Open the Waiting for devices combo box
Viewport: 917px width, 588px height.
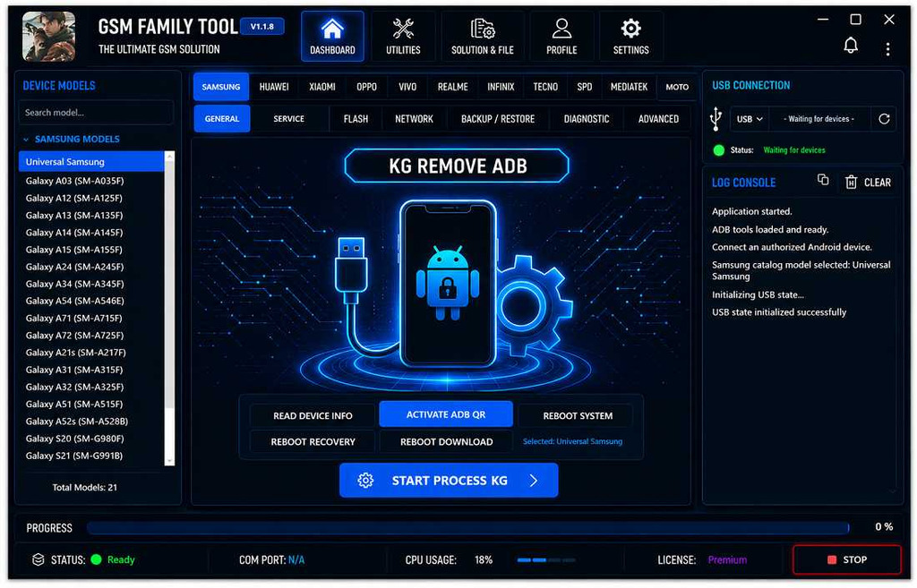click(x=818, y=119)
